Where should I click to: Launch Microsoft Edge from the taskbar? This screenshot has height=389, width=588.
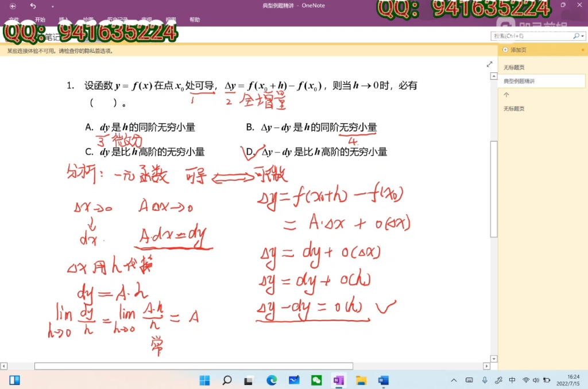click(x=270, y=380)
